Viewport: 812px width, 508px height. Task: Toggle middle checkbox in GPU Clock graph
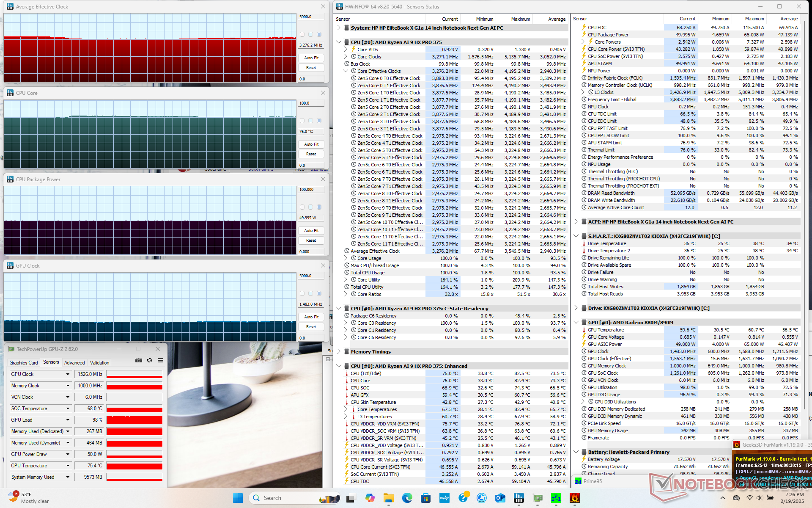(x=310, y=293)
